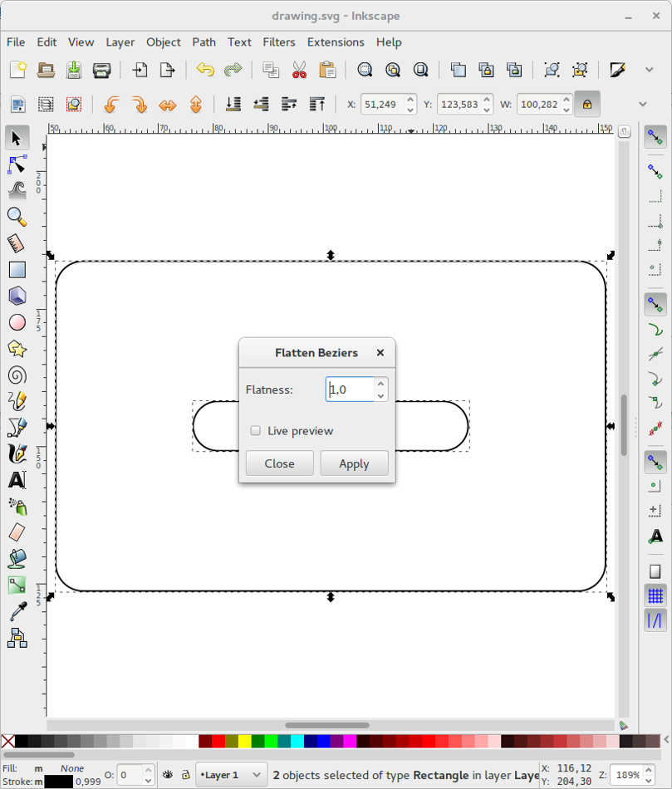Select the Connector diagram tool
Screen dimensions: 672x789
(x=17, y=638)
